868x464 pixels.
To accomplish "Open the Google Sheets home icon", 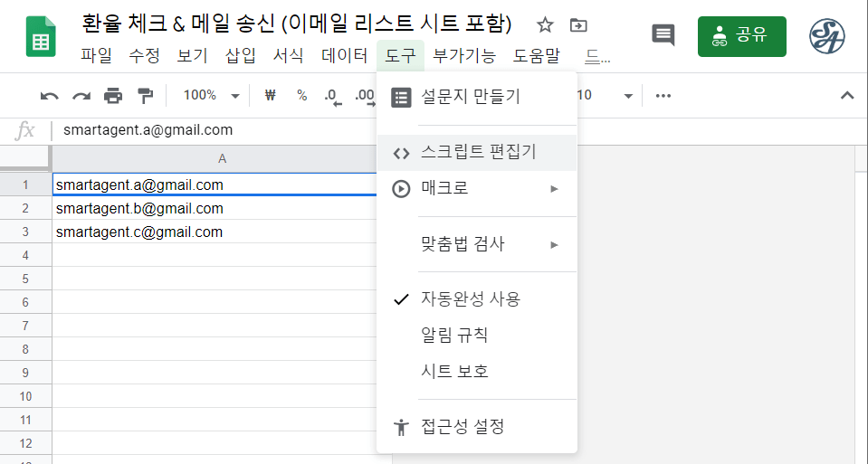I will click(x=41, y=36).
